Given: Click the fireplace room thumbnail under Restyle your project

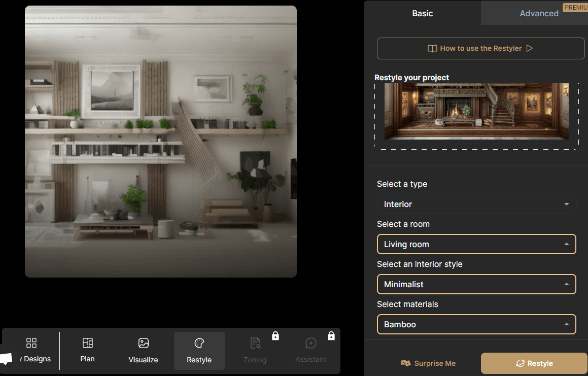Looking at the screenshot, I should click(x=476, y=112).
